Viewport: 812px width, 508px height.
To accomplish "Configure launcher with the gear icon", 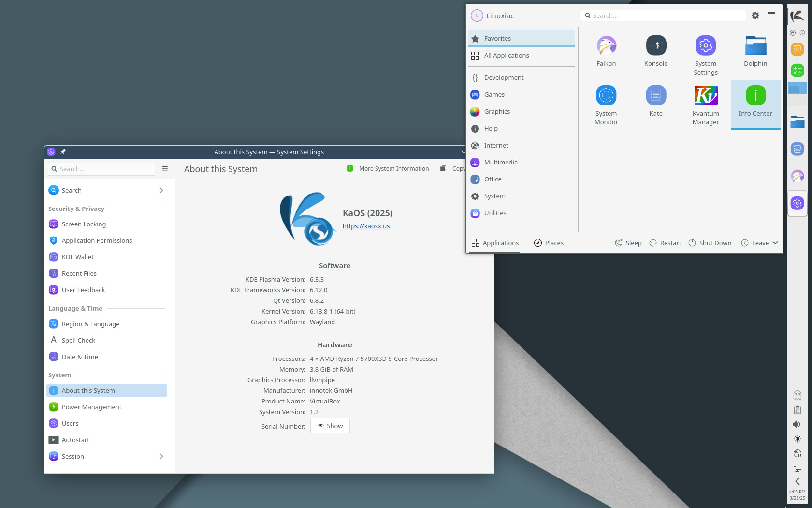I will coord(755,15).
